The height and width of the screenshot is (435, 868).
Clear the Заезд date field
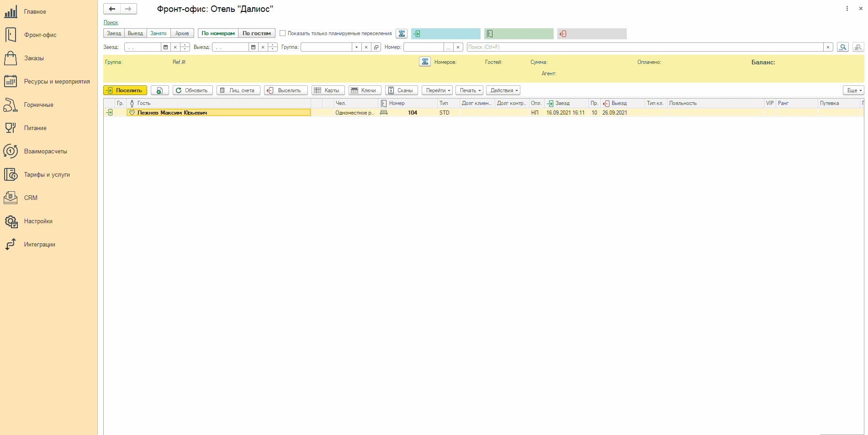[175, 47]
